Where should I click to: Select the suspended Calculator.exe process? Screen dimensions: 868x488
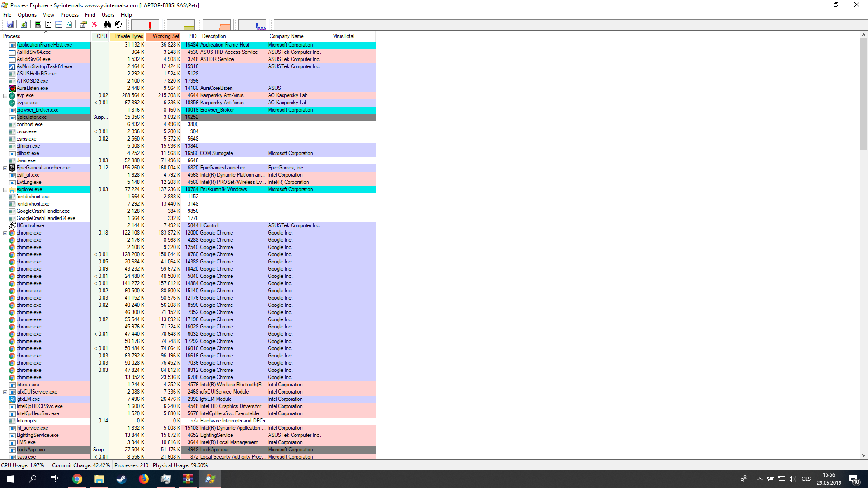coord(188,117)
